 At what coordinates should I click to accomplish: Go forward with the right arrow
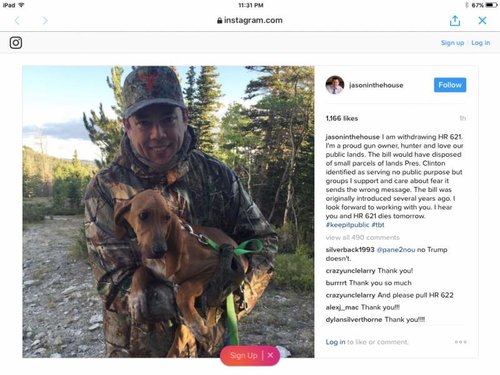(x=45, y=21)
